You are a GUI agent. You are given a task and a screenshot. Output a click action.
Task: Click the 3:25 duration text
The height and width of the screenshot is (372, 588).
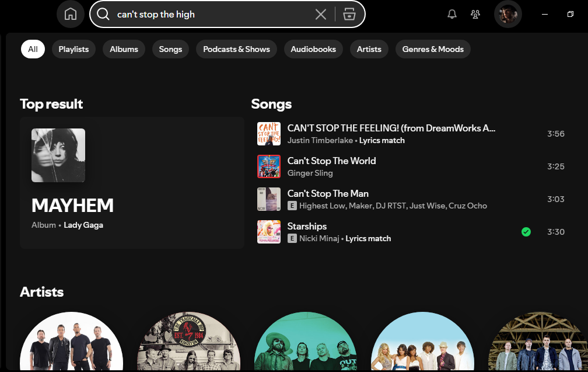click(x=556, y=166)
